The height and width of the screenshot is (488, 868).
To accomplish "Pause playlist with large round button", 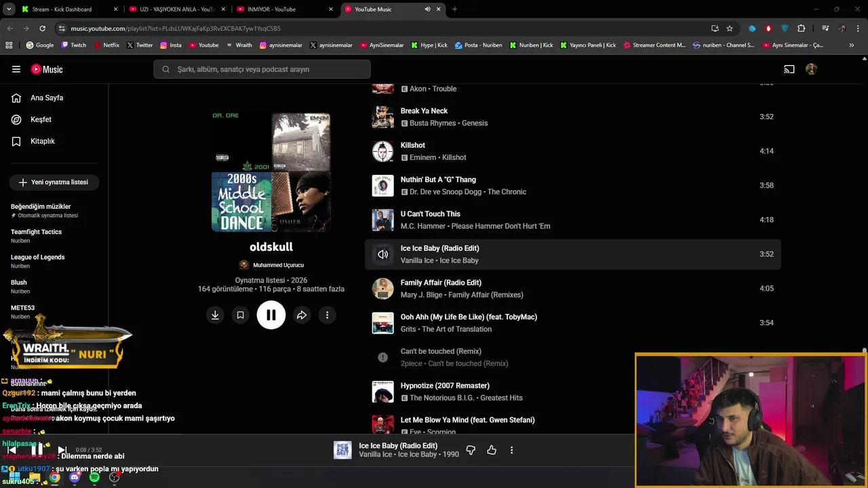I will coord(271,315).
